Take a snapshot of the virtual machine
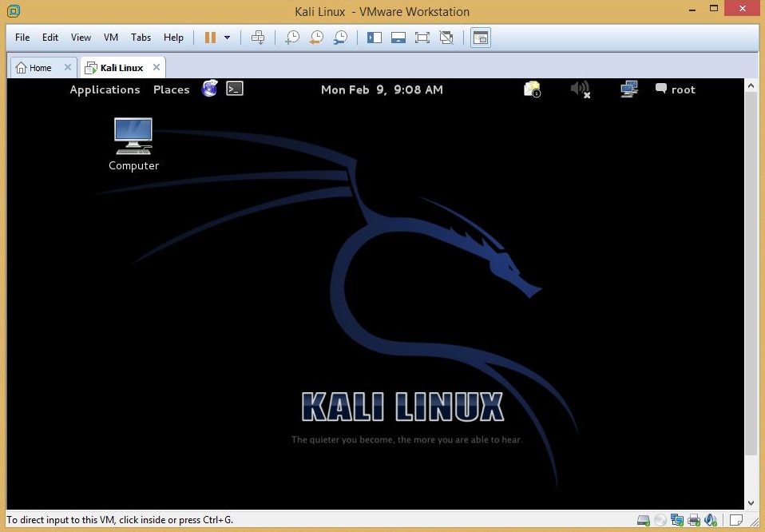The image size is (765, 532). 292,38
